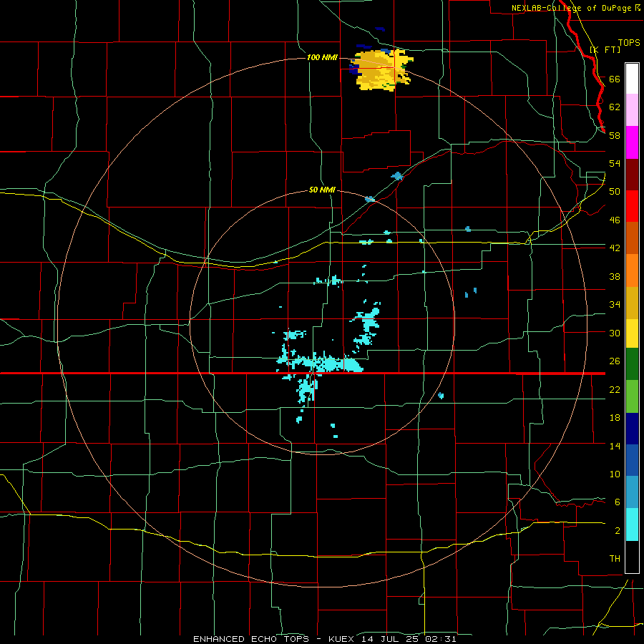
Task: Click the cyan legend color band
Action: pos(632,525)
